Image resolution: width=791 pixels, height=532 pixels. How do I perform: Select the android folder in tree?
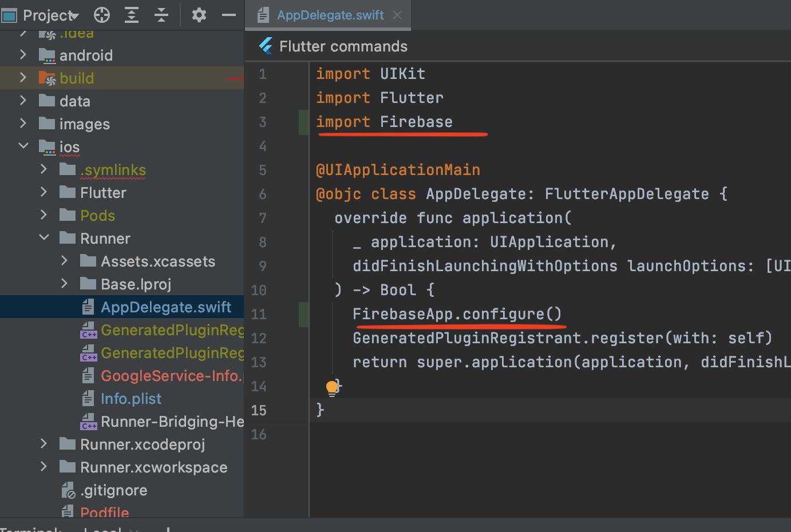[x=86, y=55]
